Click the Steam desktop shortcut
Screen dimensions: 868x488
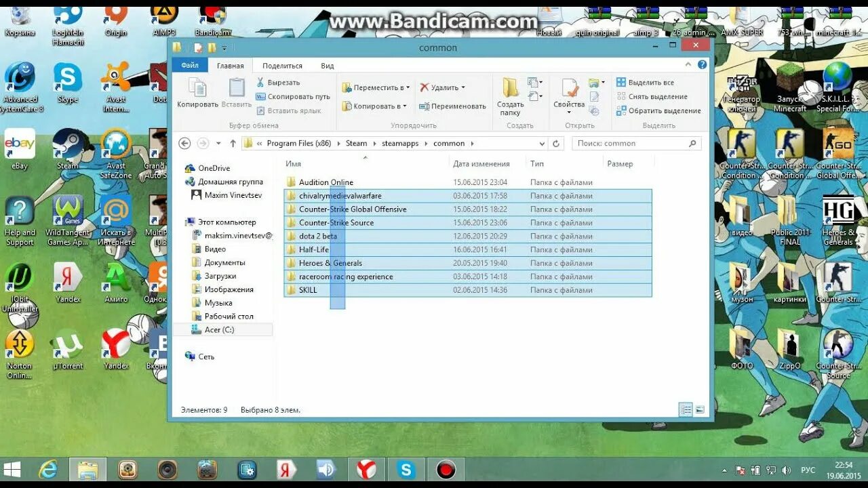click(x=68, y=149)
